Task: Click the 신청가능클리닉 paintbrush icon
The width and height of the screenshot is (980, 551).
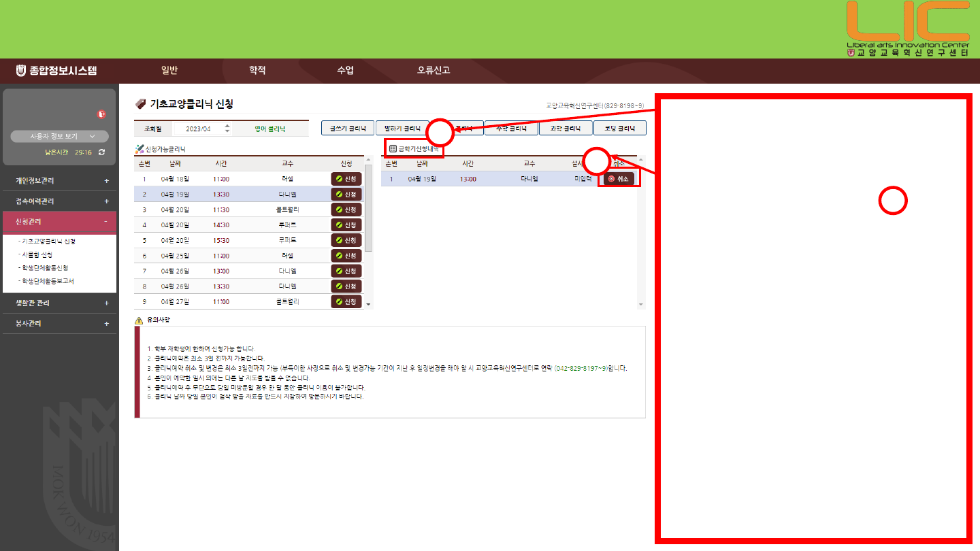Action: (x=140, y=149)
